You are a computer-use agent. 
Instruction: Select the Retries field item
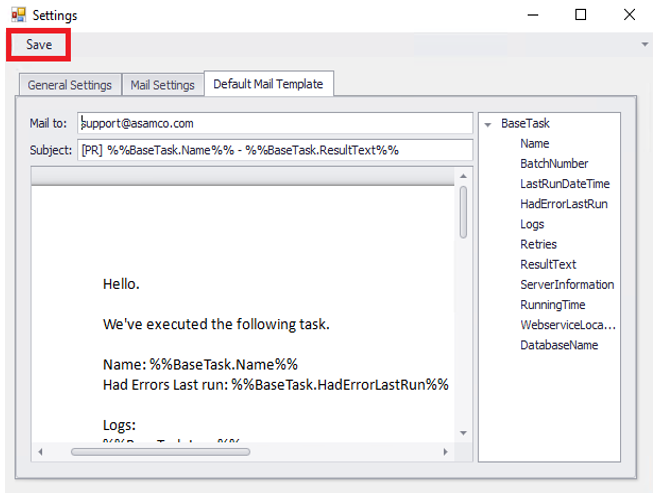click(538, 244)
